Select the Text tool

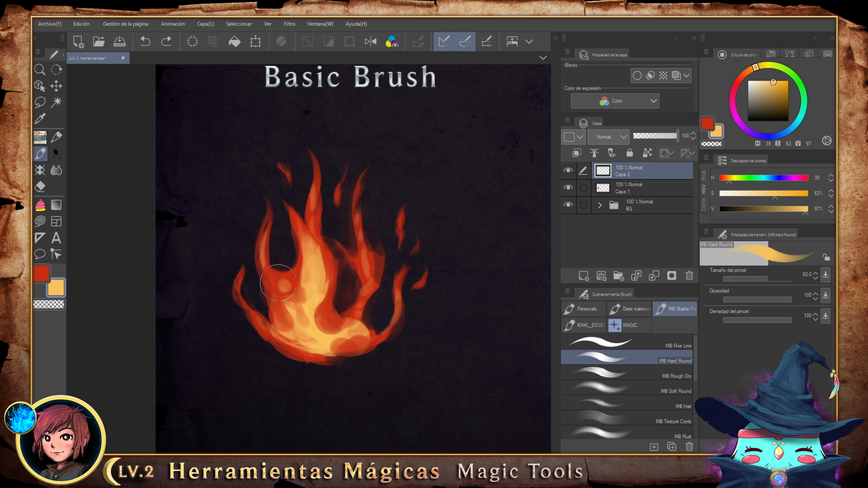[x=56, y=238]
